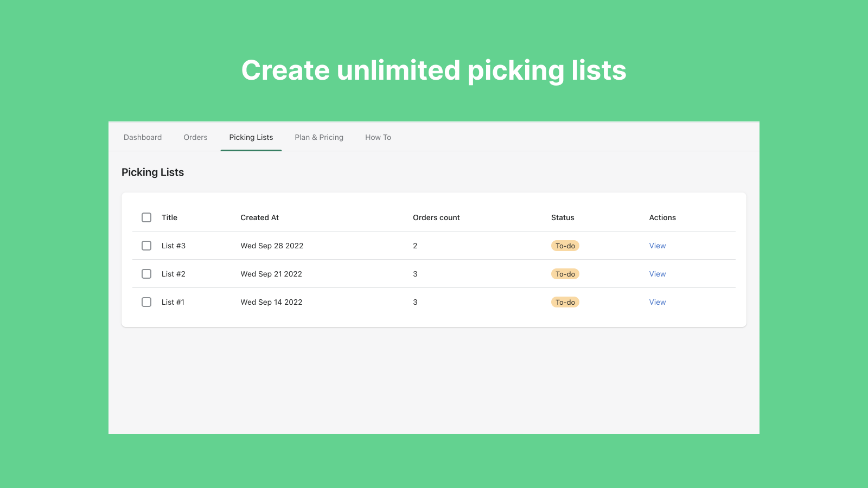Select the checkbox for List #3
868x488 pixels.
[146, 246]
